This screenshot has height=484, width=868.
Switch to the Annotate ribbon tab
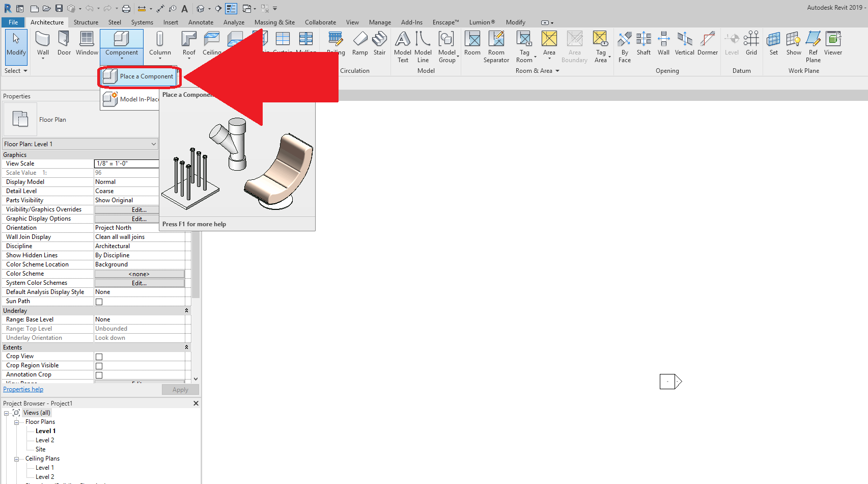coord(201,22)
